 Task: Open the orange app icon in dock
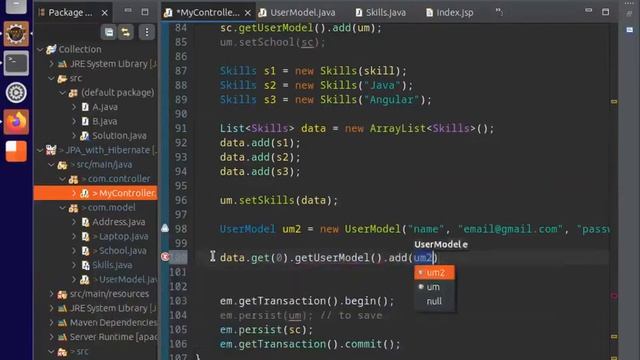click(16, 151)
